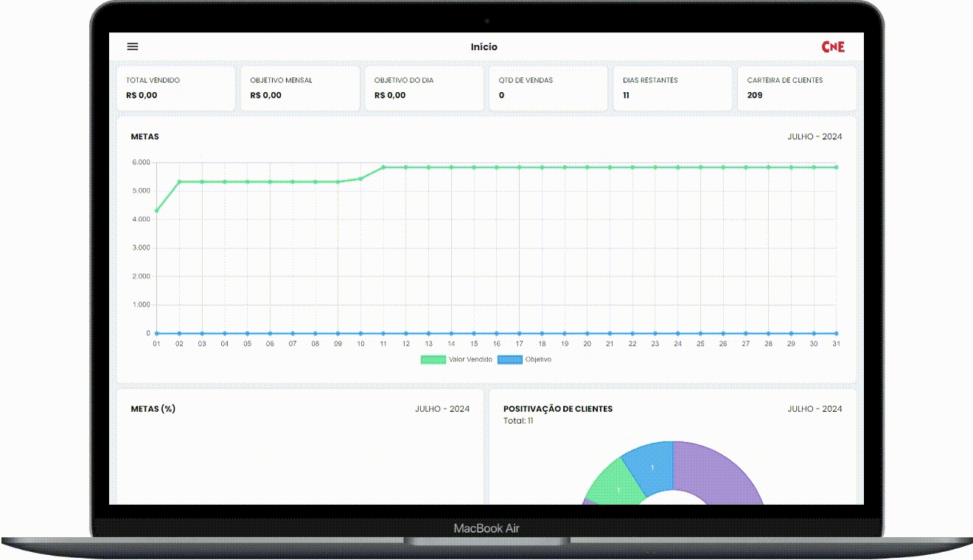
Task: Click the green data point at day 31
Action: point(836,167)
